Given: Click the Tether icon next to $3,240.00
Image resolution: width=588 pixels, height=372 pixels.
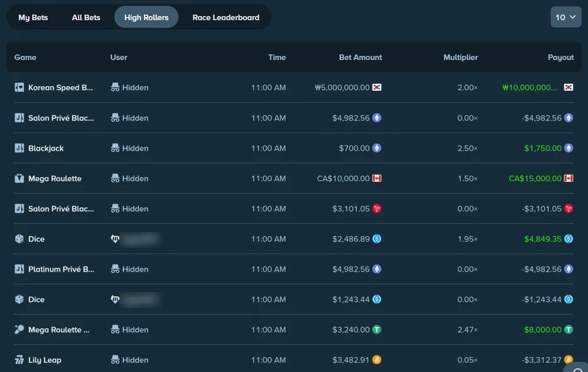Looking at the screenshot, I should [x=377, y=330].
